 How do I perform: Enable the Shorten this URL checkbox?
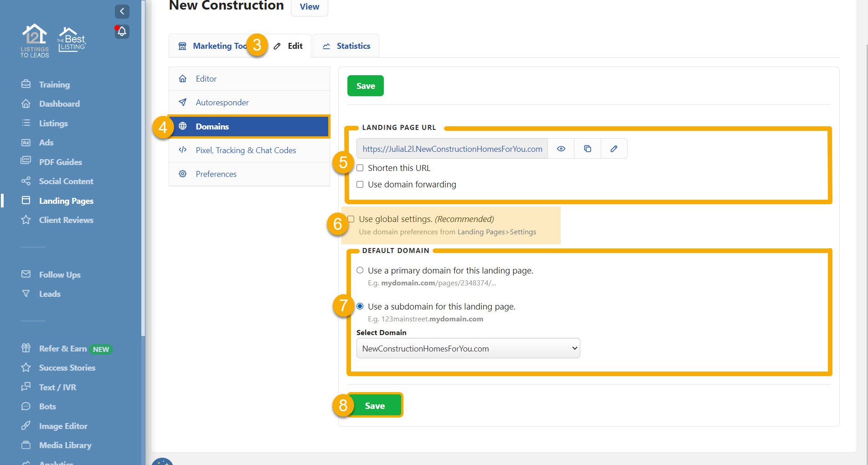point(360,168)
